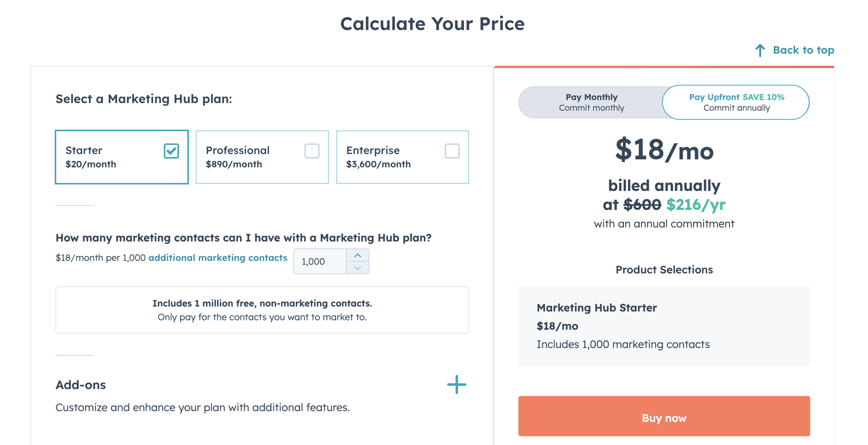The image size is (868, 445).
Task: Increase marketing contacts with up arrow
Action: coord(358,256)
